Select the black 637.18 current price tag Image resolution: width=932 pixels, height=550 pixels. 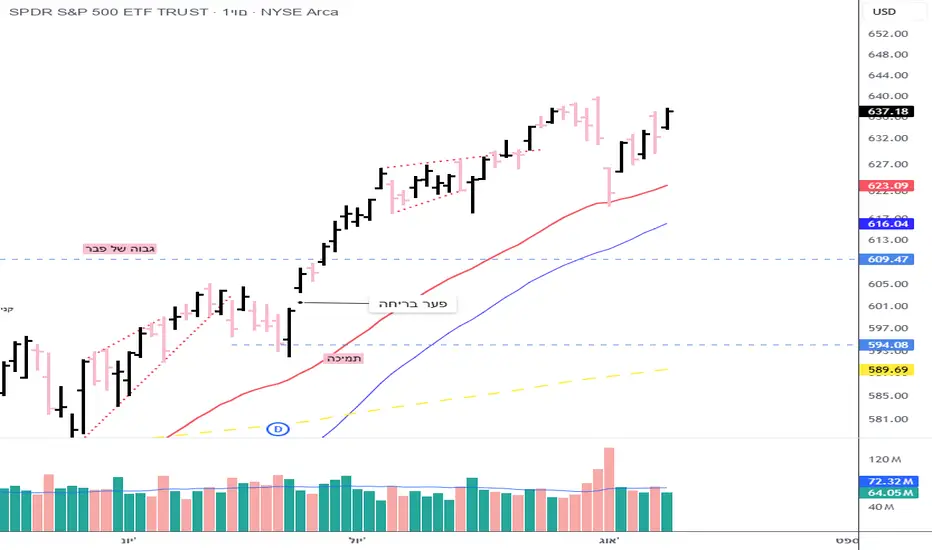[x=887, y=111]
